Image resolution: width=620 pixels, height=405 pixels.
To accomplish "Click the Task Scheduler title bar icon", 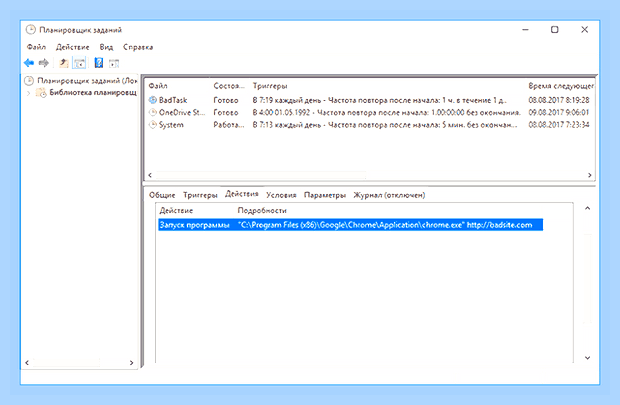I will tap(30, 30).
